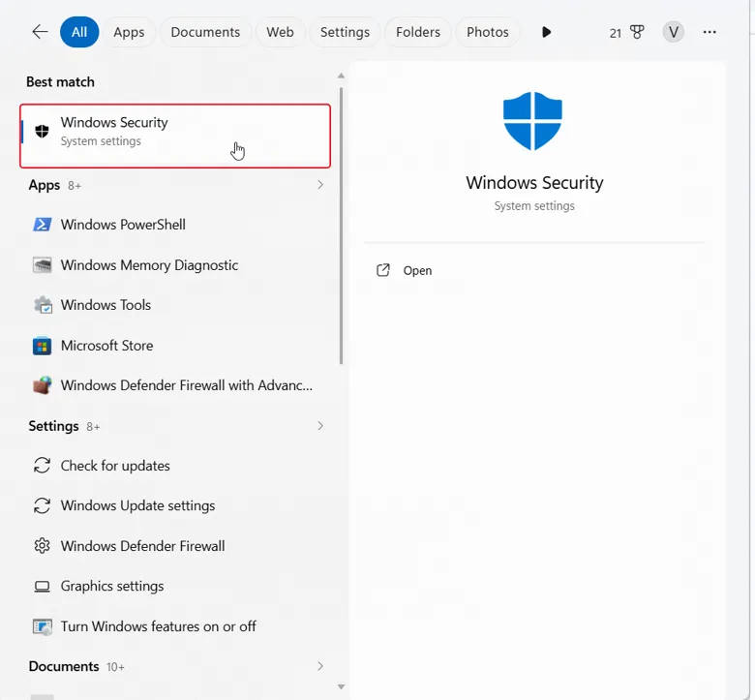Open the V user account avatar
This screenshot has width=755, height=700.
click(673, 32)
